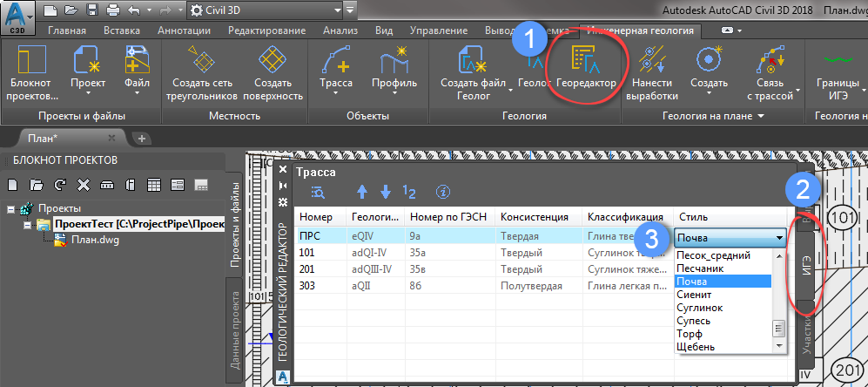Add a new drawing tab with plus
Screen dimensions: 868x387
coord(142,139)
